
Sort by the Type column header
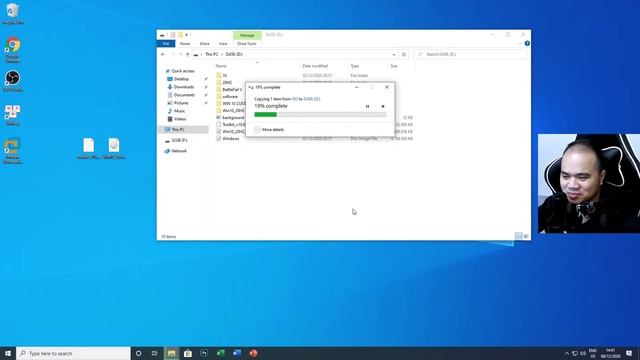(355, 66)
